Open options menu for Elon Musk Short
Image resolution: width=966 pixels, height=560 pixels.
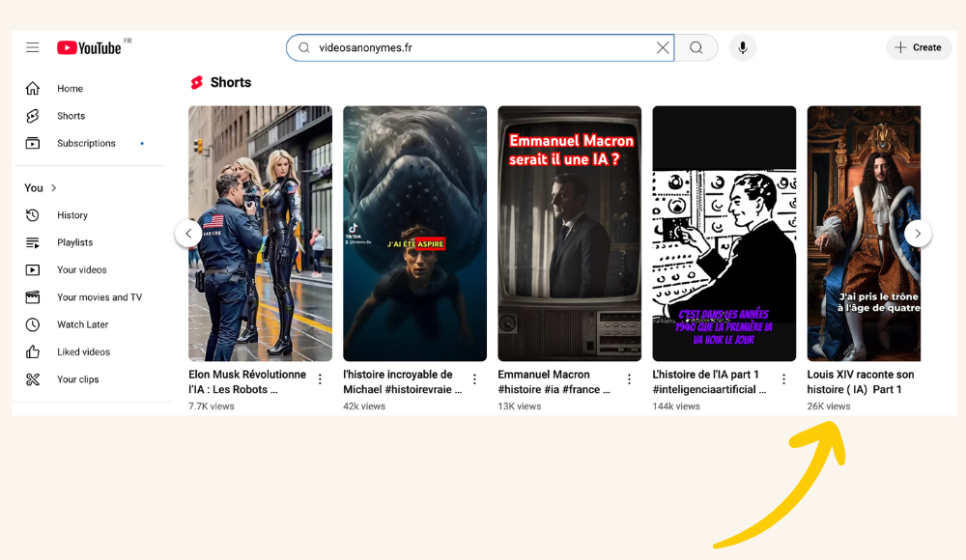click(320, 379)
